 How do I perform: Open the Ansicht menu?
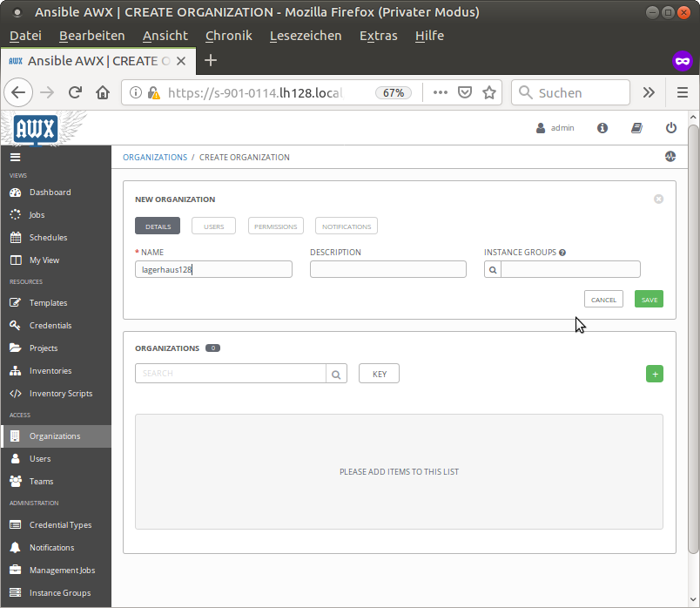click(x=165, y=36)
